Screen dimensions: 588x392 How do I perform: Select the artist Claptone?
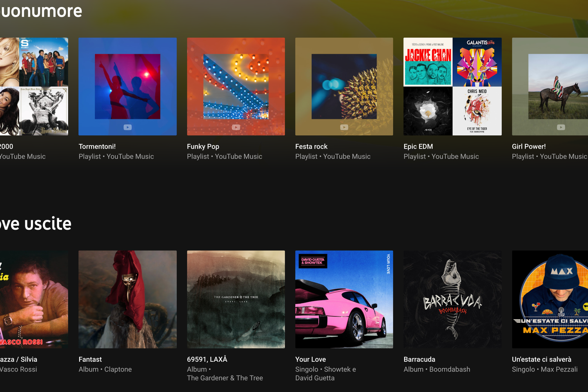tap(118, 369)
